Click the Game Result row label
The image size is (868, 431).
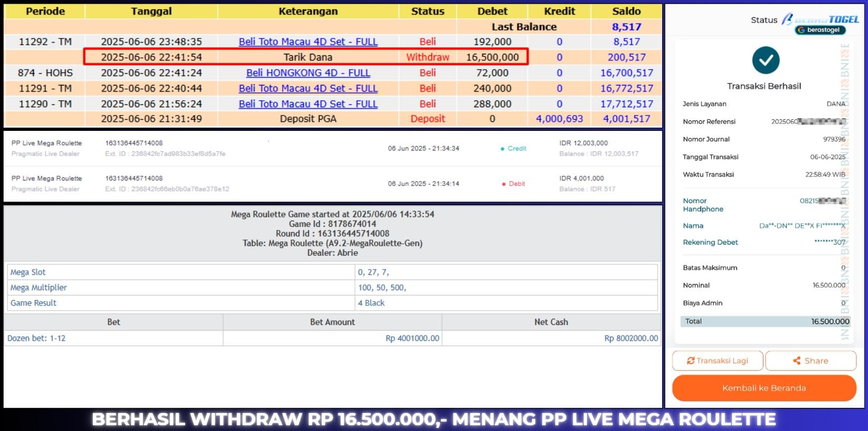point(33,303)
